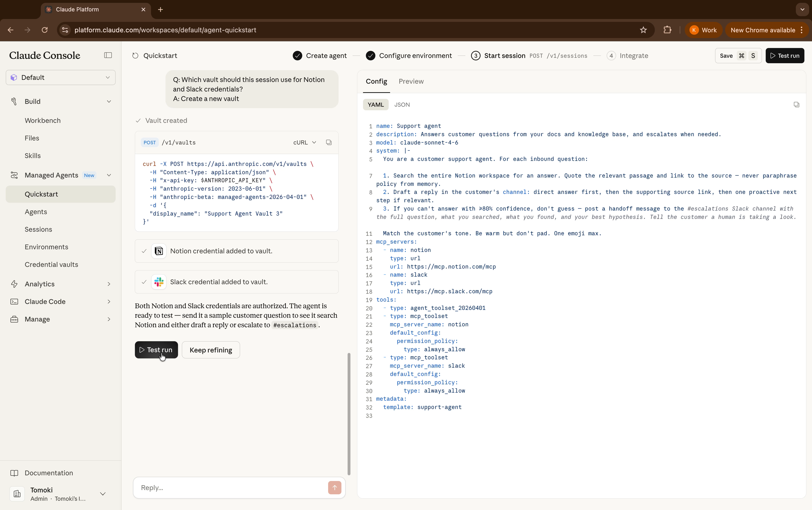Viewport: 812px width, 510px height.
Task: Click the chat Test run button
Action: pos(156,350)
